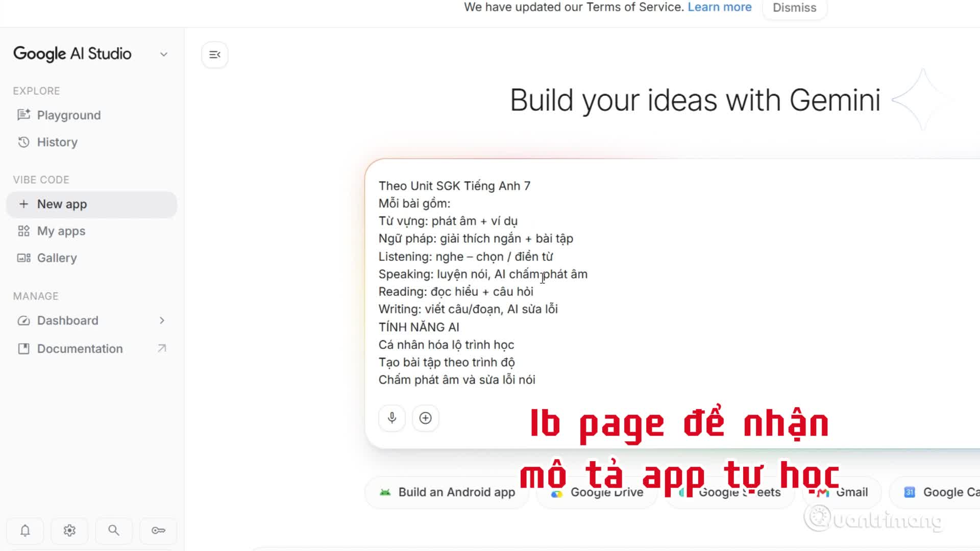
Task: Click the Dashboard gauge icon
Action: click(23, 320)
